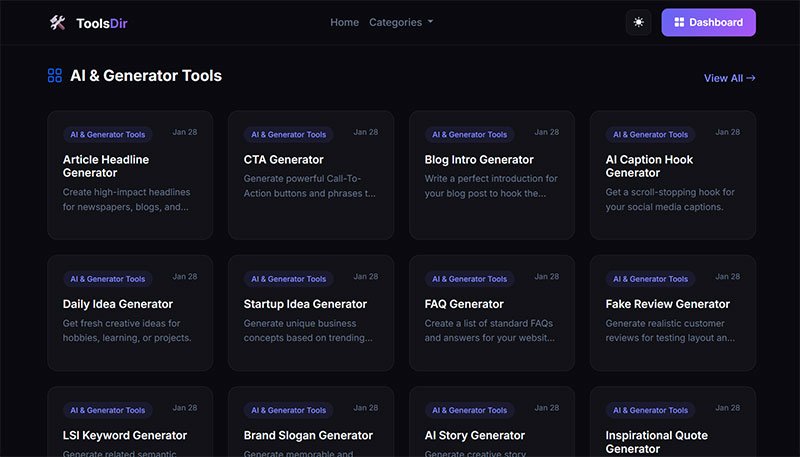Open the AI Caption Hook Generator tool
Image resolution: width=800 pixels, height=457 pixels.
point(649,166)
